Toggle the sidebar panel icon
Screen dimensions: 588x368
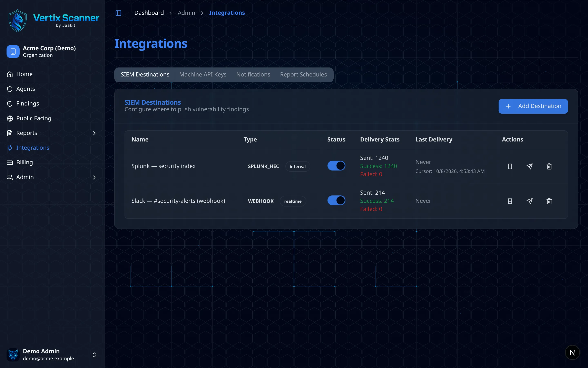(x=118, y=13)
